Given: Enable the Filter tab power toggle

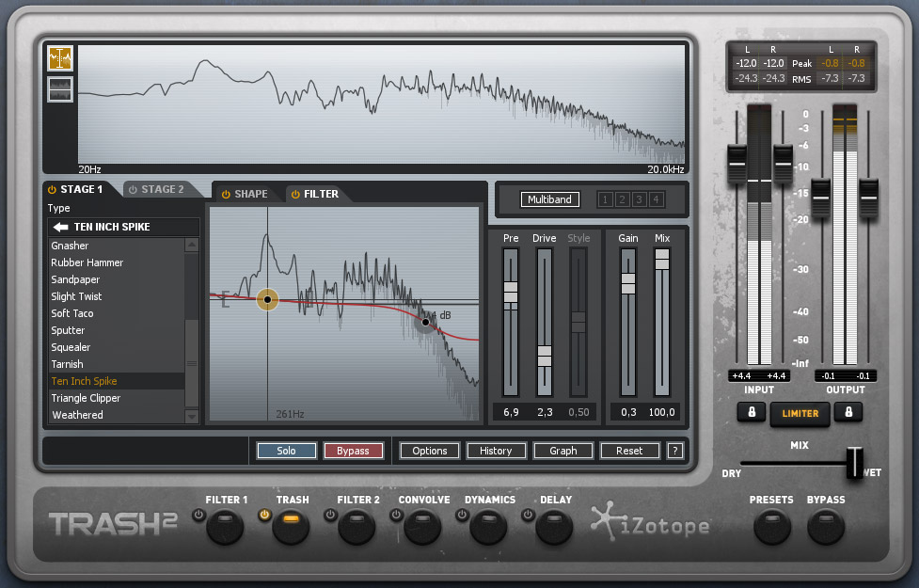Looking at the screenshot, I should [x=295, y=194].
